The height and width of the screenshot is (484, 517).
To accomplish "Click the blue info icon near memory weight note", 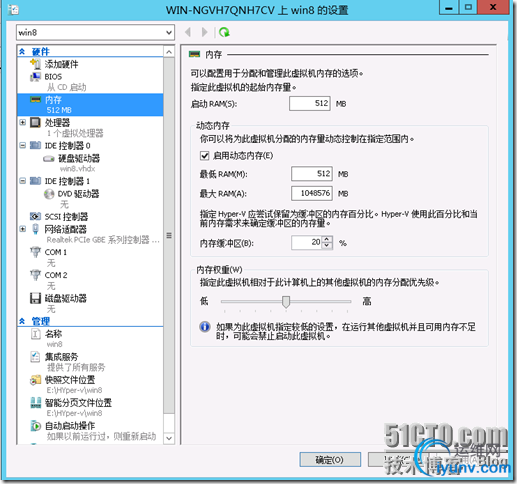I will [205, 327].
